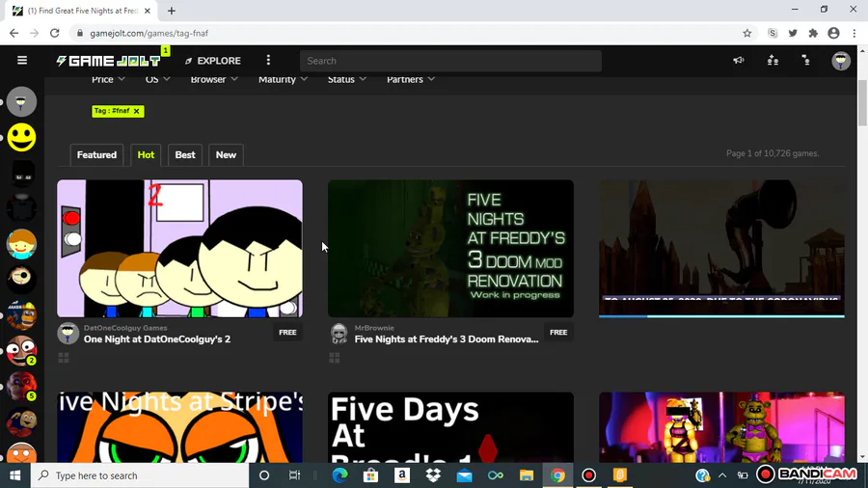The width and height of the screenshot is (868, 488).
Task: Expand the Price filter dropdown
Action: click(x=108, y=80)
